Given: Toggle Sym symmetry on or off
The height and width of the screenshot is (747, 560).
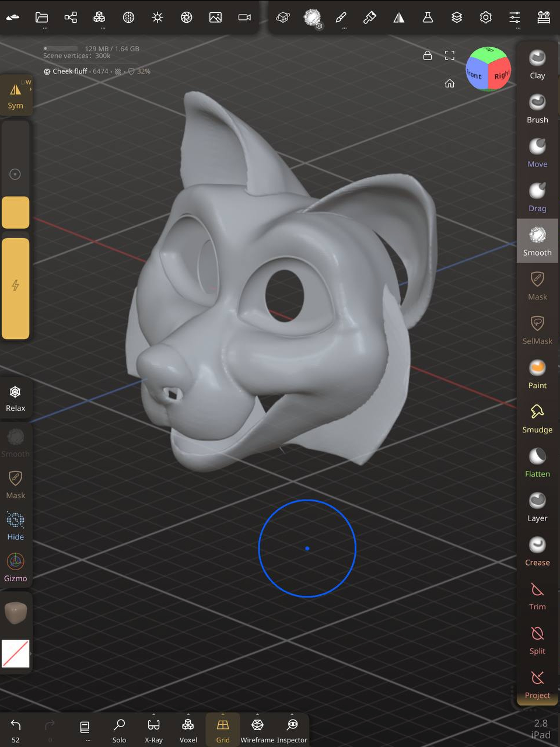Looking at the screenshot, I should [16, 95].
